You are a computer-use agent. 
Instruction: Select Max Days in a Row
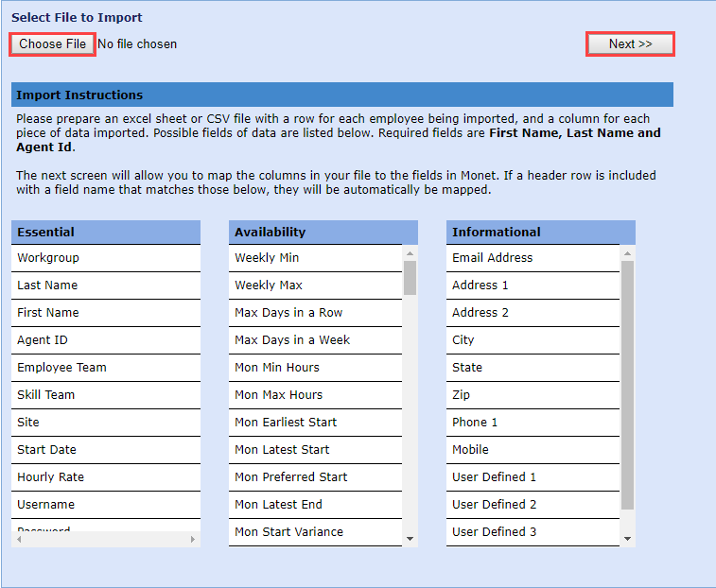click(316, 313)
